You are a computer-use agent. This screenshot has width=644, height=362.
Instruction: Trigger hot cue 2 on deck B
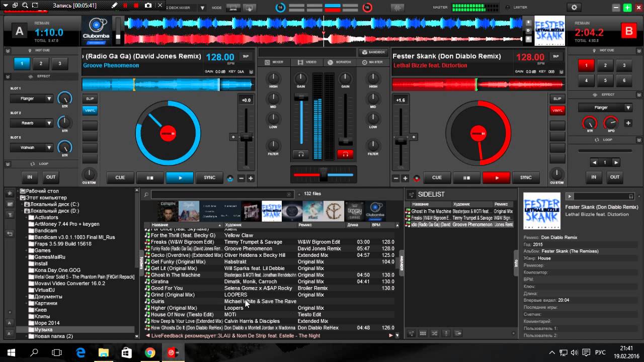pyautogui.click(x=605, y=65)
